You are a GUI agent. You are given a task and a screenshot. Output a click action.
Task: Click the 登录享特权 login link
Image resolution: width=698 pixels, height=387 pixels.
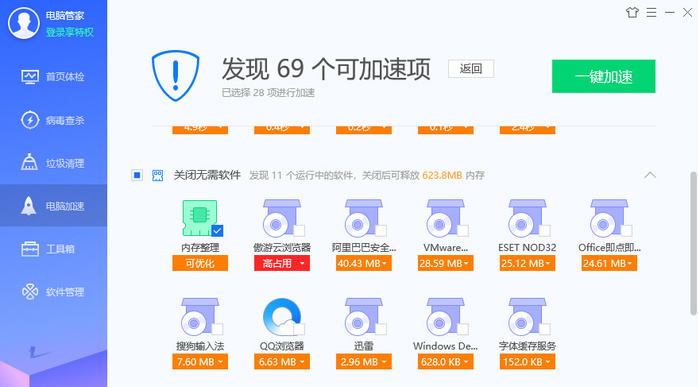69,32
